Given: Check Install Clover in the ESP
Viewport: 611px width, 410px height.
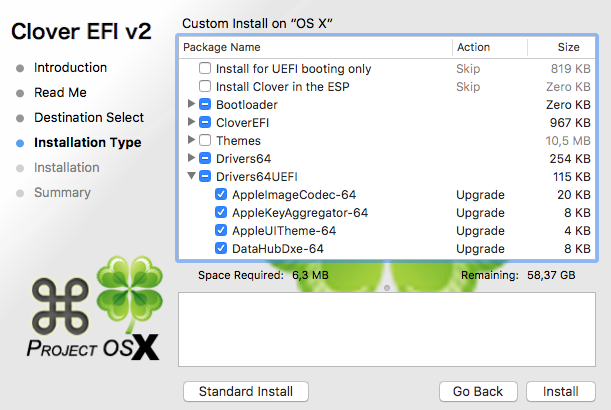Looking at the screenshot, I should coord(205,86).
